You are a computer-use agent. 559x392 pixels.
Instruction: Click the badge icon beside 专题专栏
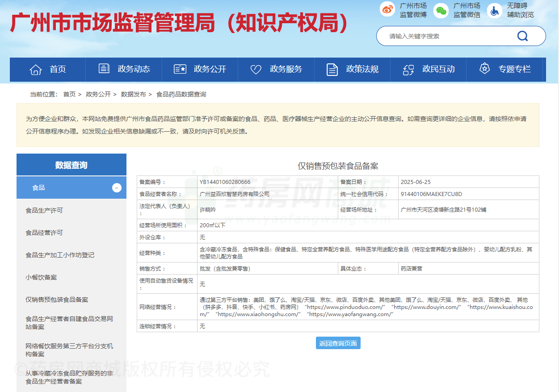484,69
